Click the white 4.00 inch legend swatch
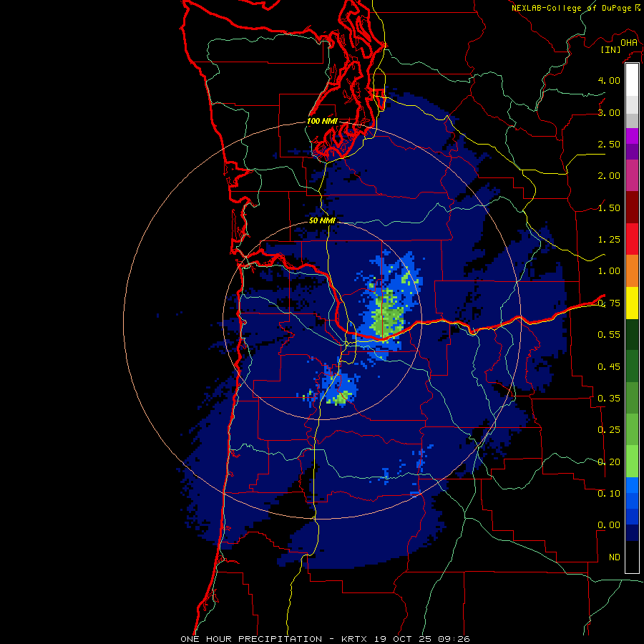This screenshot has width=644, height=644. [x=632, y=80]
